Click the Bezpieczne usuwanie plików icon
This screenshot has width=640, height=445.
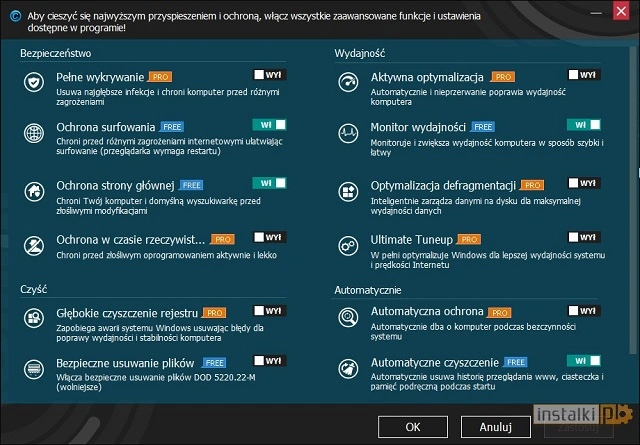tap(35, 367)
